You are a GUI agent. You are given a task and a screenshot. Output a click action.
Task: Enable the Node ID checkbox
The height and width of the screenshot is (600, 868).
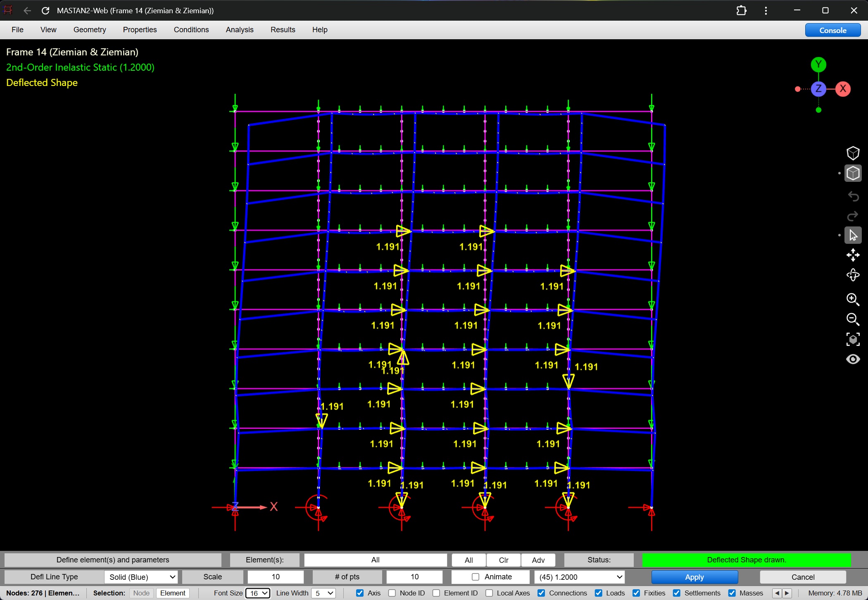tap(391, 593)
